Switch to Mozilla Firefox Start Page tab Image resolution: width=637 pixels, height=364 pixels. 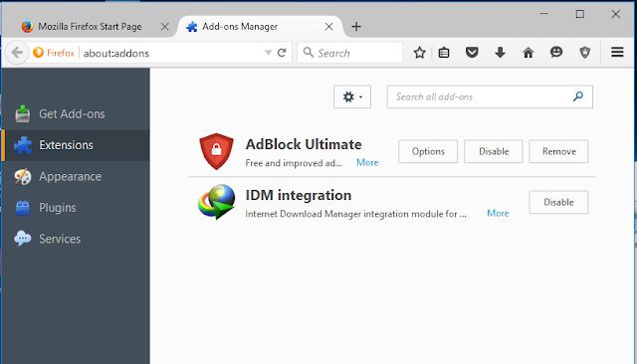click(91, 27)
